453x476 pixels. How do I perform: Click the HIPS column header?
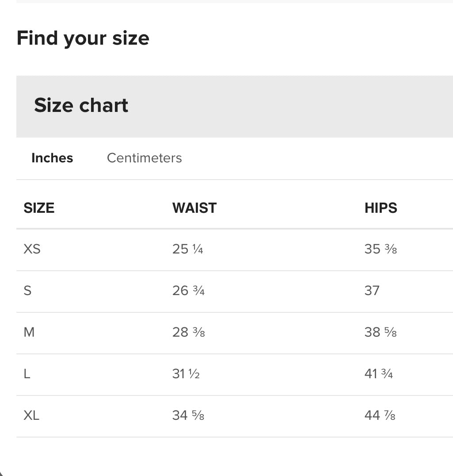coord(381,208)
